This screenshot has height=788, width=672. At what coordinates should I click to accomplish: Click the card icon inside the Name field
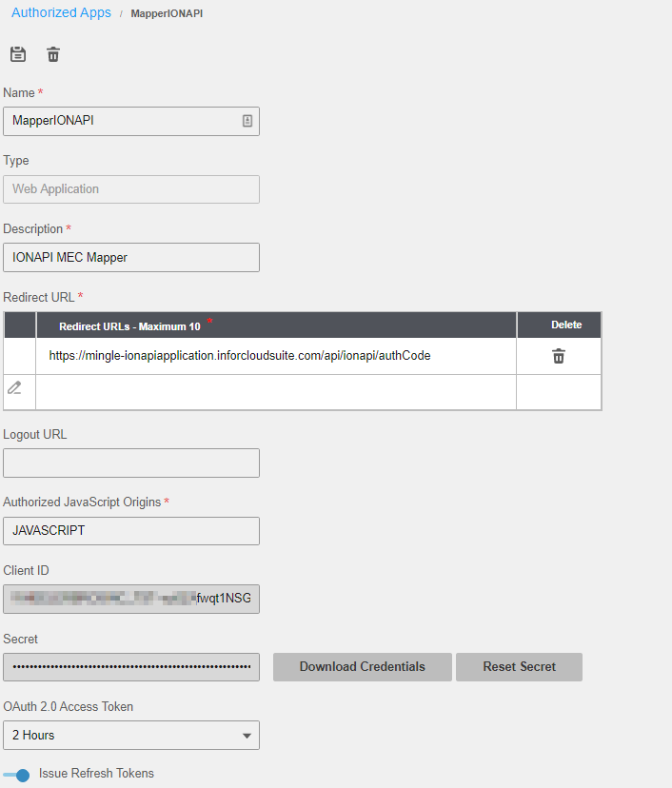point(247,121)
